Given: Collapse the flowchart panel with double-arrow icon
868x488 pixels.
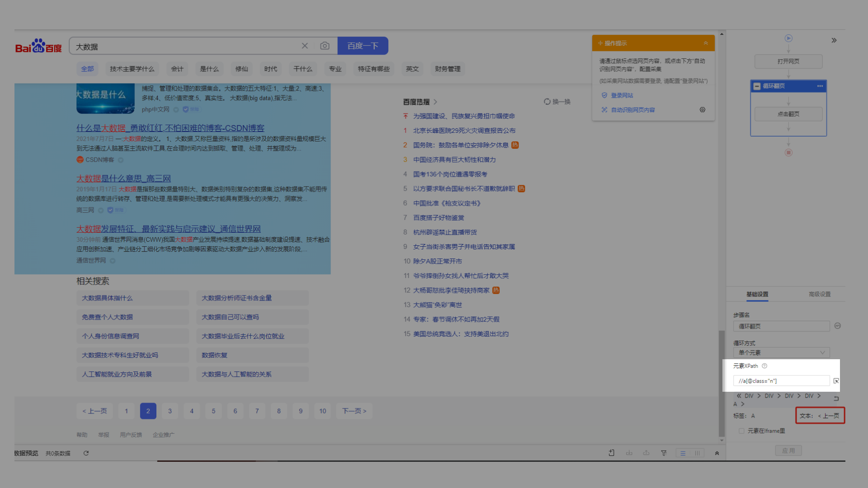Looking at the screenshot, I should point(834,40).
